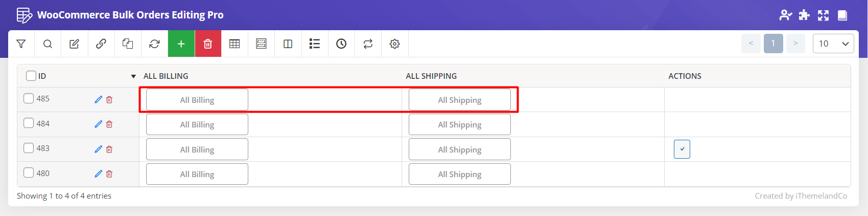Open the bulk edit pencil icon
Image resolution: width=868 pixels, height=216 pixels.
tap(74, 44)
